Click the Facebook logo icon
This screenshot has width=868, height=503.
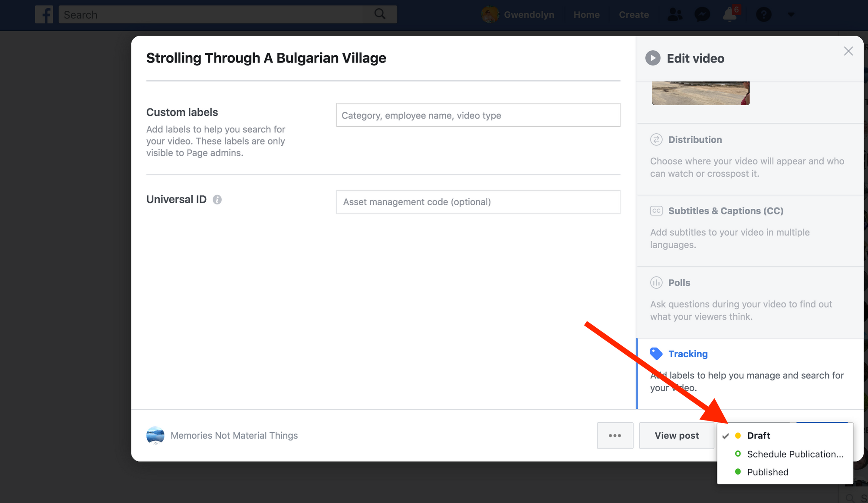tap(44, 15)
